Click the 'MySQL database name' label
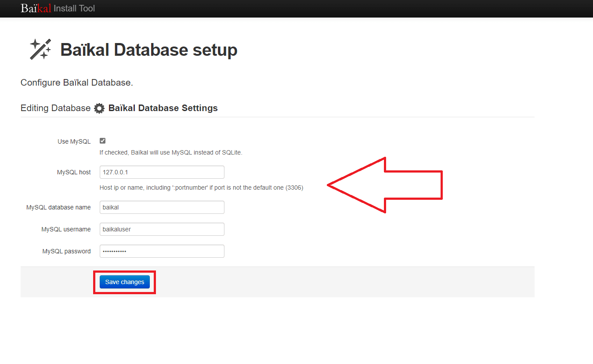Screen dimensions: 593x364 (x=58, y=207)
